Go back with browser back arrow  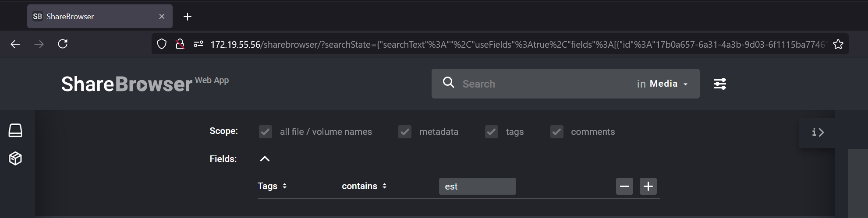tap(15, 44)
